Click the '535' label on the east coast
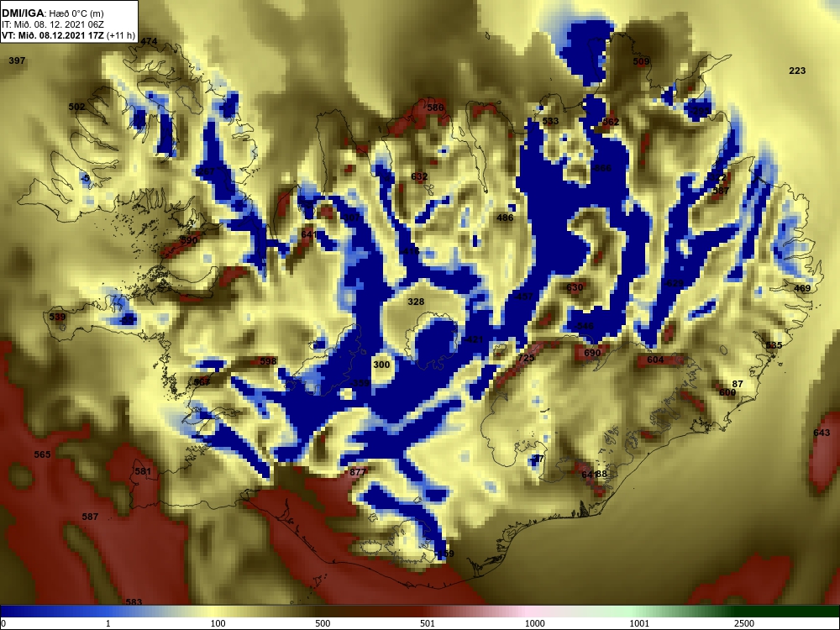 point(774,345)
